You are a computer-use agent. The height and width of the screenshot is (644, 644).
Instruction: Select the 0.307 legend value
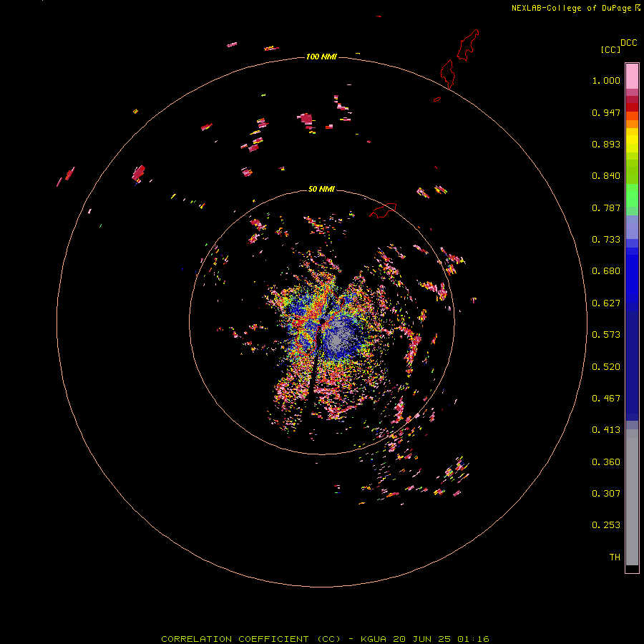[x=606, y=494]
